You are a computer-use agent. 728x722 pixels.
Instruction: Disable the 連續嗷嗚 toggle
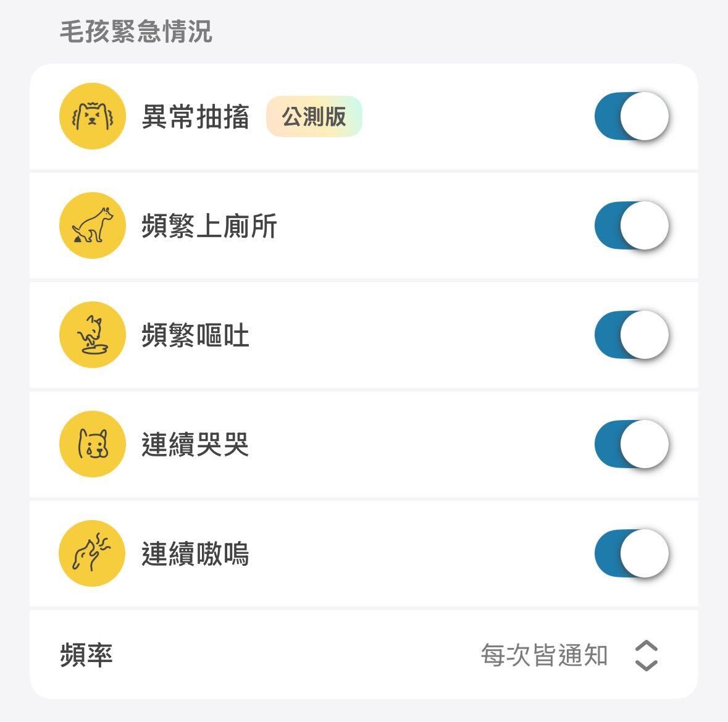coord(631,553)
